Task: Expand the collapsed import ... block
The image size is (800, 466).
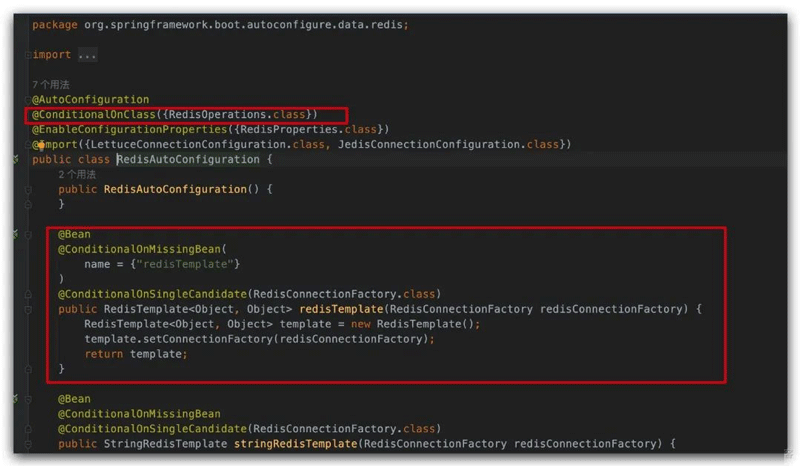Action: coord(79,54)
